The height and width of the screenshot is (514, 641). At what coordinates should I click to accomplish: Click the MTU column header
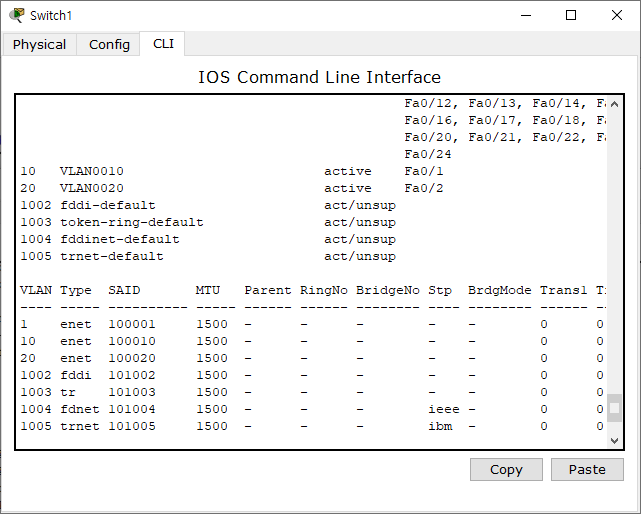[x=208, y=290]
